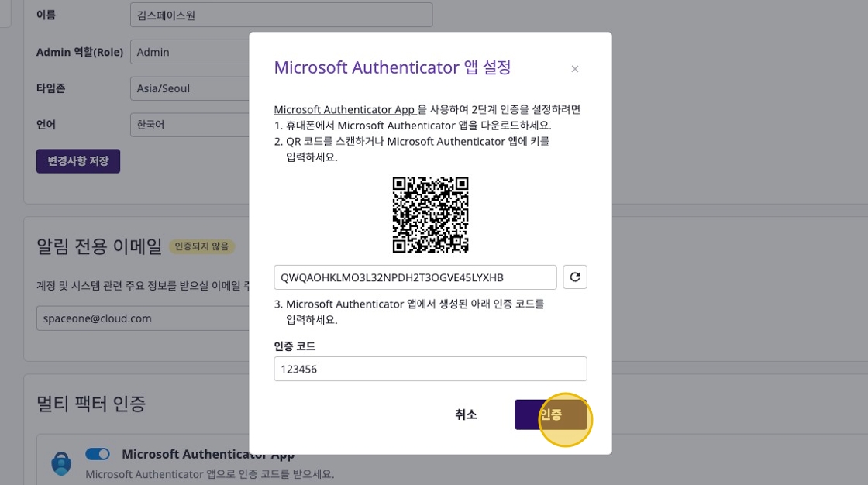Regenerate the secret key with refresh icon
This screenshot has width=868, height=485.
pos(575,277)
